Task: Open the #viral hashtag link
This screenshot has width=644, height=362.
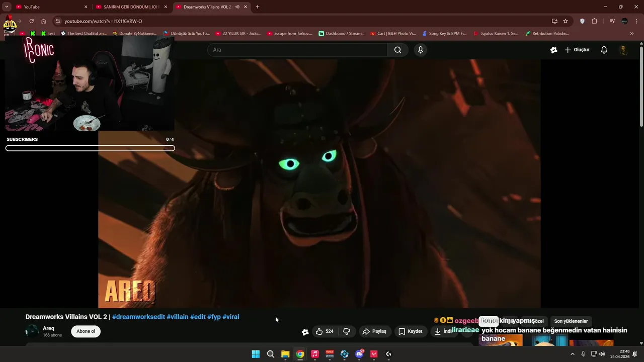Action: point(231,317)
